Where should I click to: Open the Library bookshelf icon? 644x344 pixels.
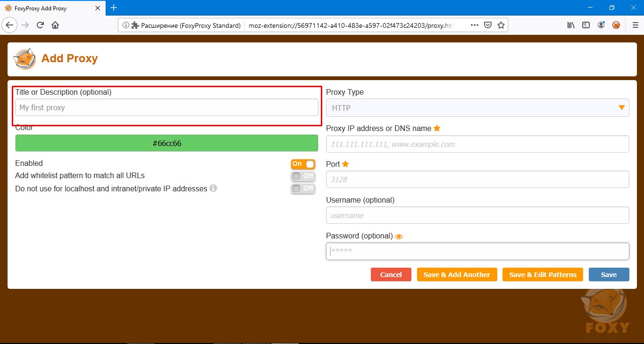[x=571, y=25]
